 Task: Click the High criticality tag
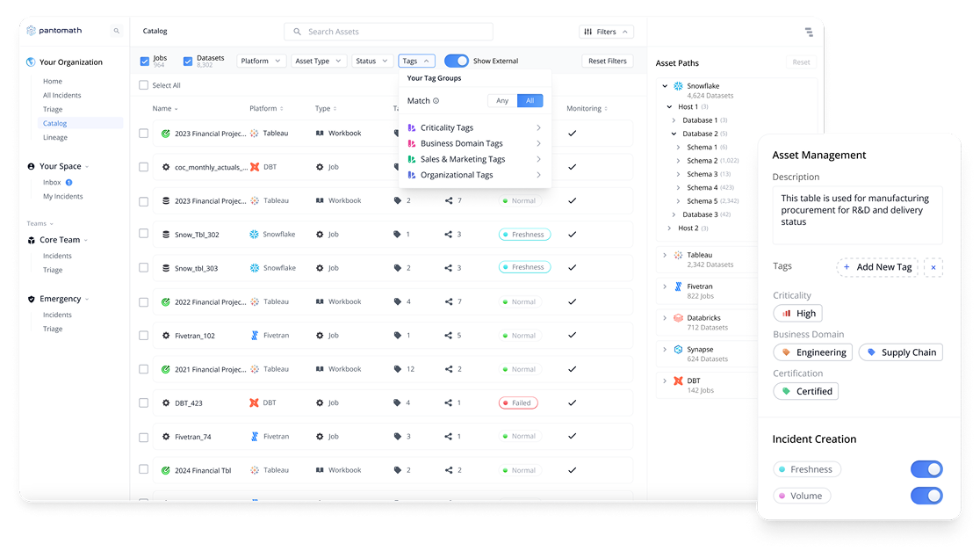tap(798, 314)
